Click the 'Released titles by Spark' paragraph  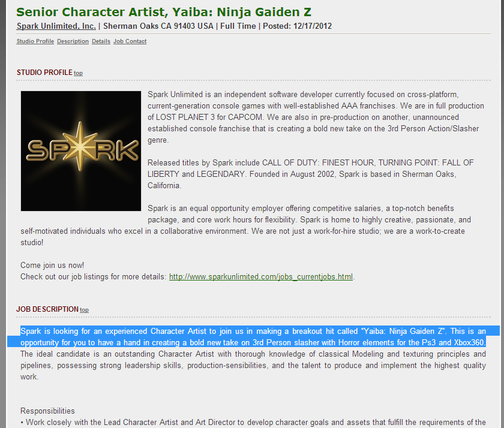pos(310,174)
